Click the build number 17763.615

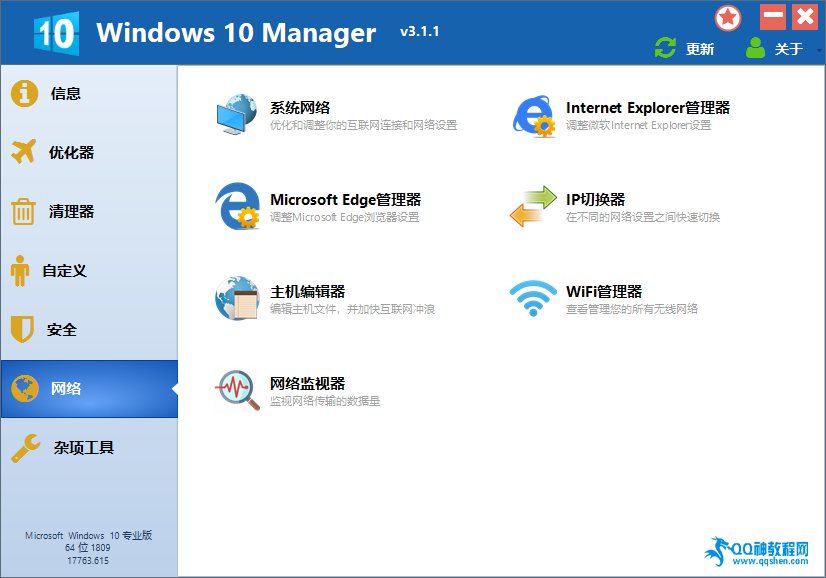click(x=88, y=561)
